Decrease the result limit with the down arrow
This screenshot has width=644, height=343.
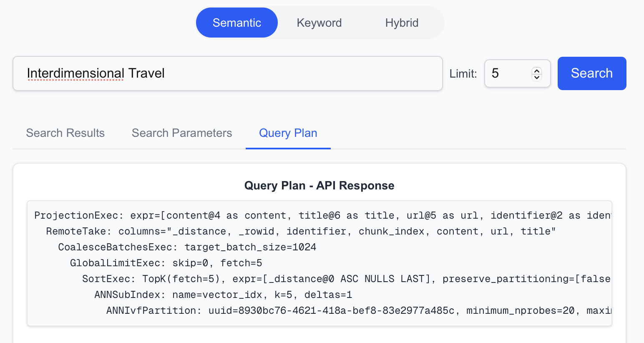point(537,77)
